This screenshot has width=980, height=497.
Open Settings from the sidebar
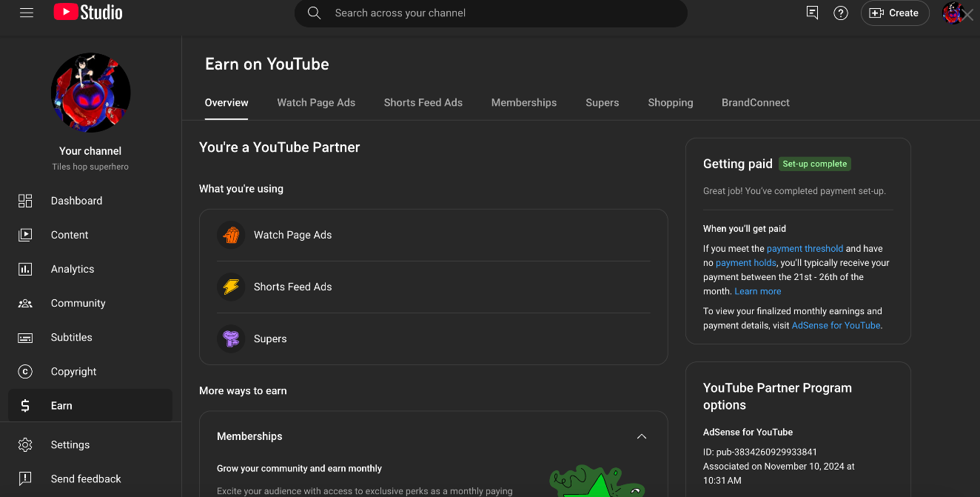pos(90,444)
